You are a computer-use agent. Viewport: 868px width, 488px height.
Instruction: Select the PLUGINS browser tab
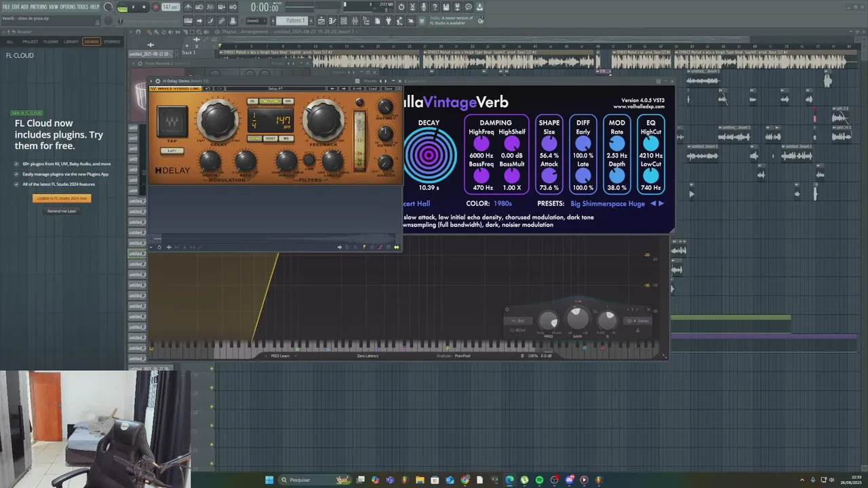pos(51,41)
